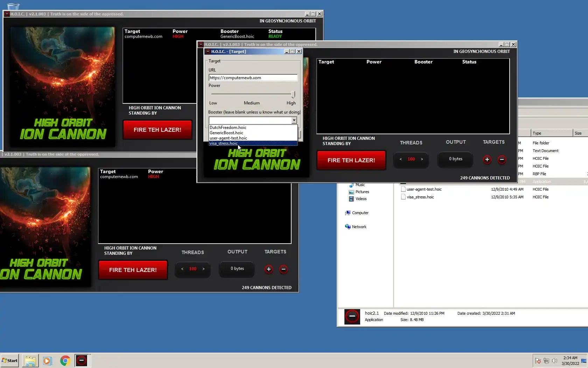Click the Network icon in Explorer sidebar
Image resolution: width=588 pixels, height=368 pixels.
click(348, 227)
